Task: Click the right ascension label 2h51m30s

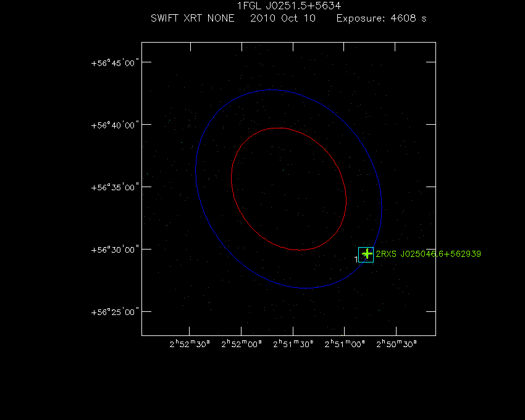Action: click(293, 344)
